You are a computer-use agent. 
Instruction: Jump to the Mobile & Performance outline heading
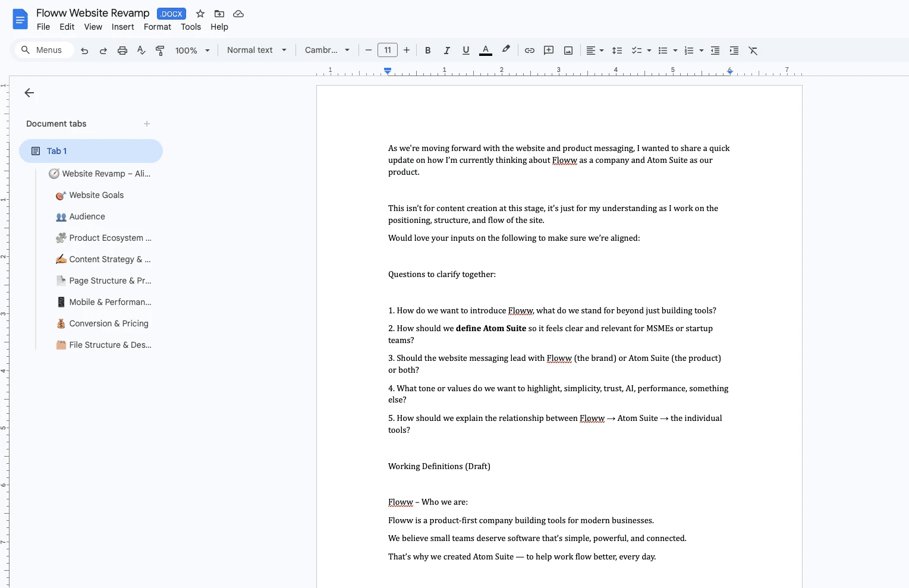coord(103,302)
